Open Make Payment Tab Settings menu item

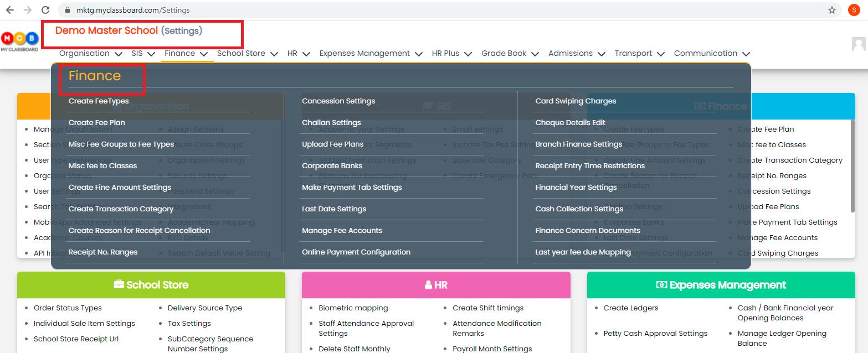pos(352,188)
